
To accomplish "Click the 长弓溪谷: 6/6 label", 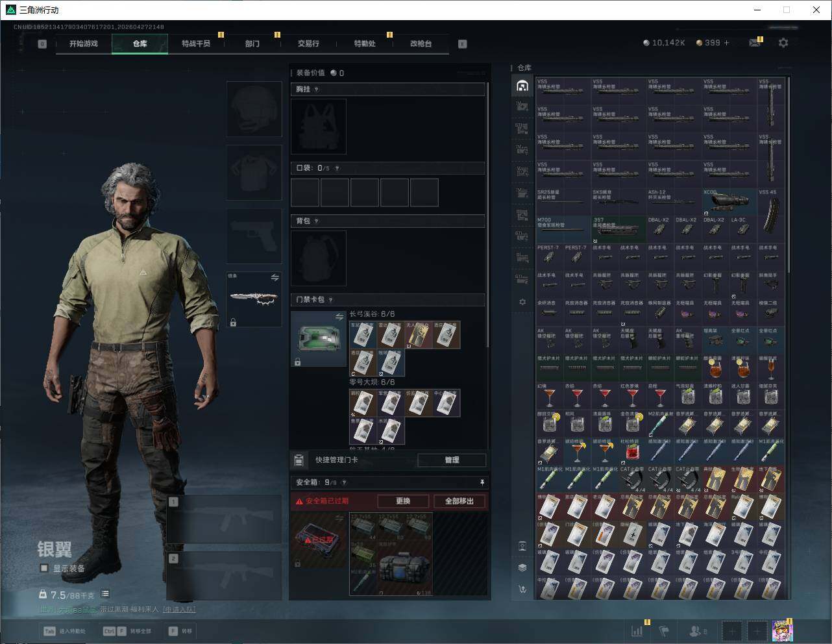I will pyautogui.click(x=372, y=314).
